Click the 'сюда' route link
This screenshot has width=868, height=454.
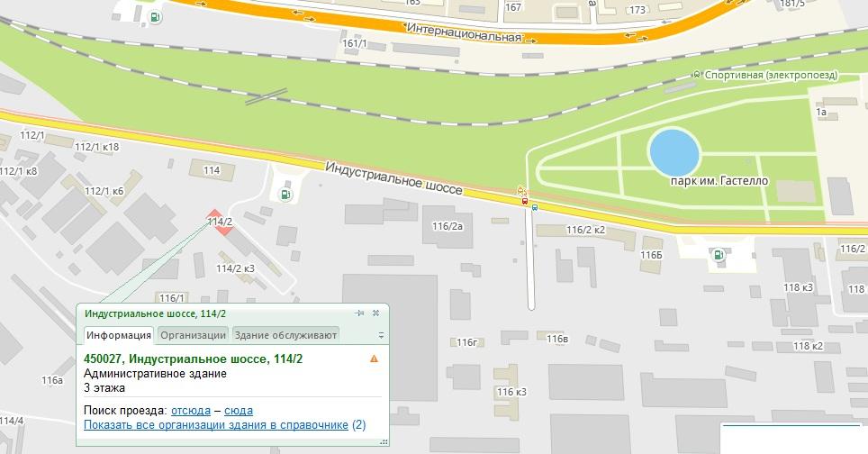point(239,411)
